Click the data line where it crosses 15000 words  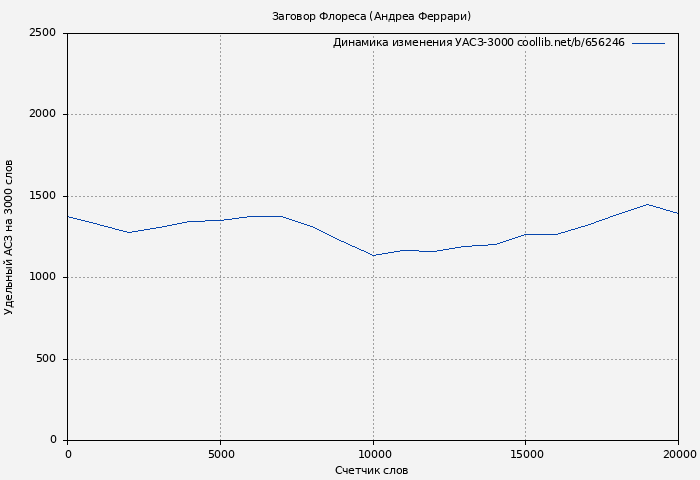pyautogui.click(x=525, y=234)
